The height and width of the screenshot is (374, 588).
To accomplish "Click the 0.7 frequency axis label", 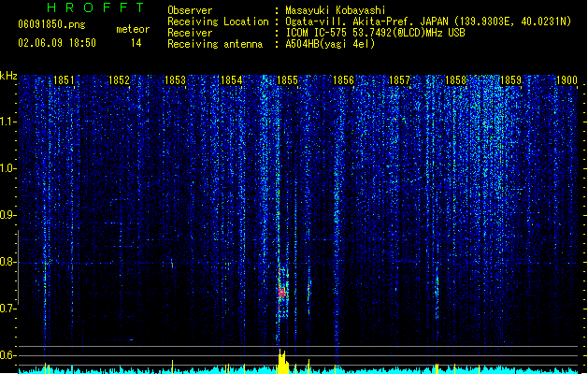I will (8, 309).
